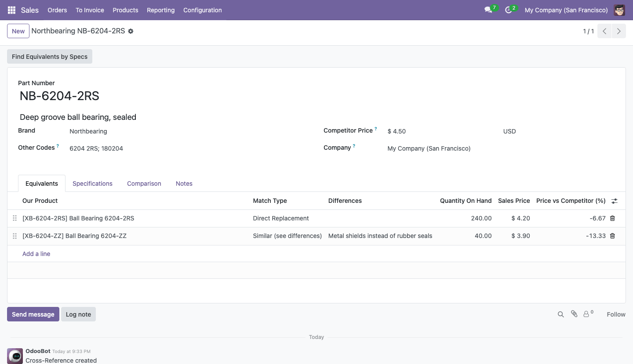
Task: Go to next record arrow
Action: (619, 31)
